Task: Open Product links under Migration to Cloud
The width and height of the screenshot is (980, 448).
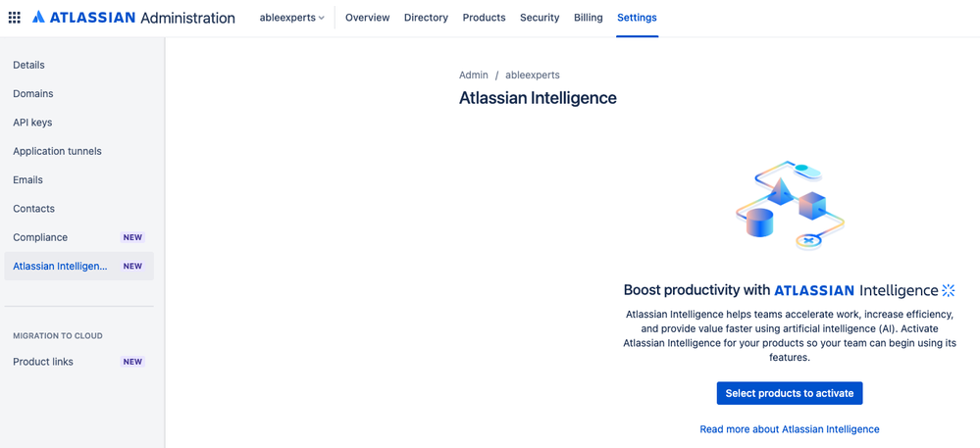Action: coord(78,362)
